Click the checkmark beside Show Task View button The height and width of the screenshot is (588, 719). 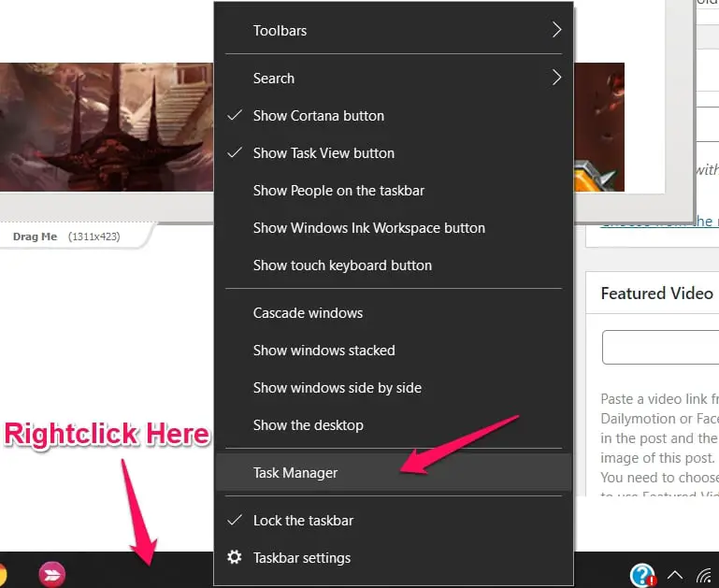coord(235,152)
